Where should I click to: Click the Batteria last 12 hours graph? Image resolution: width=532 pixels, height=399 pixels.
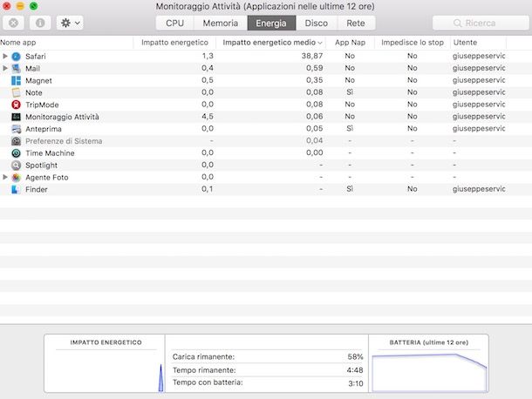pos(430,372)
